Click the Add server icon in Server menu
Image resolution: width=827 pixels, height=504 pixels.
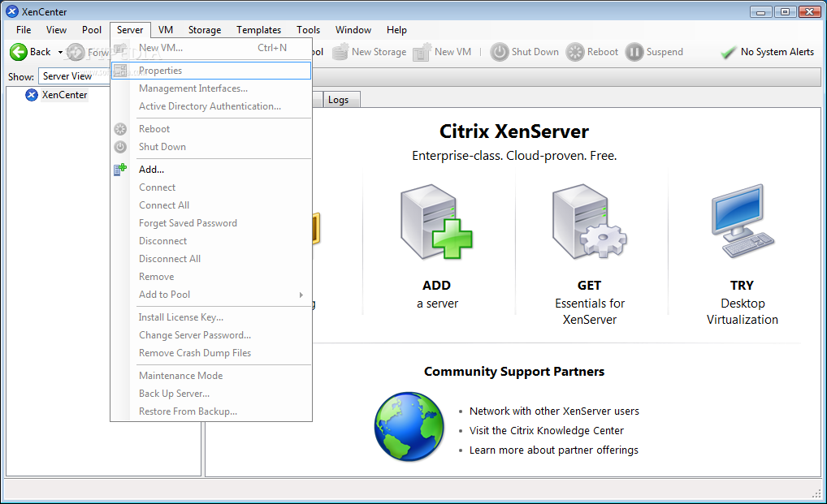(x=120, y=169)
